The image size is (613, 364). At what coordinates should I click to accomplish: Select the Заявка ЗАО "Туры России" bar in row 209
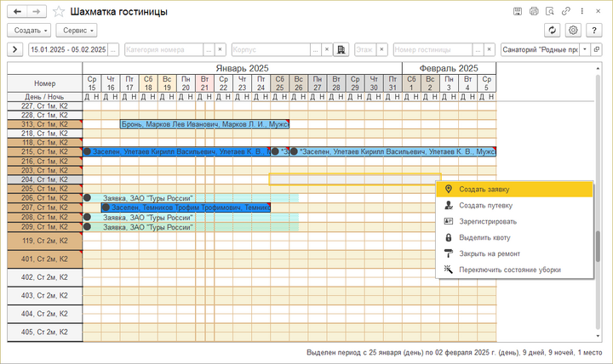click(x=191, y=227)
